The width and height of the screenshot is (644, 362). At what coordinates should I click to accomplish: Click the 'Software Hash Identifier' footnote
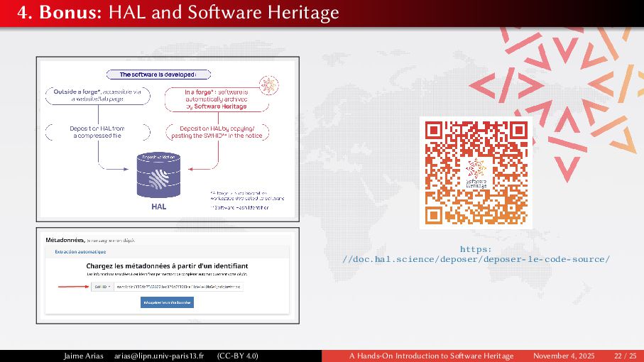(239, 208)
